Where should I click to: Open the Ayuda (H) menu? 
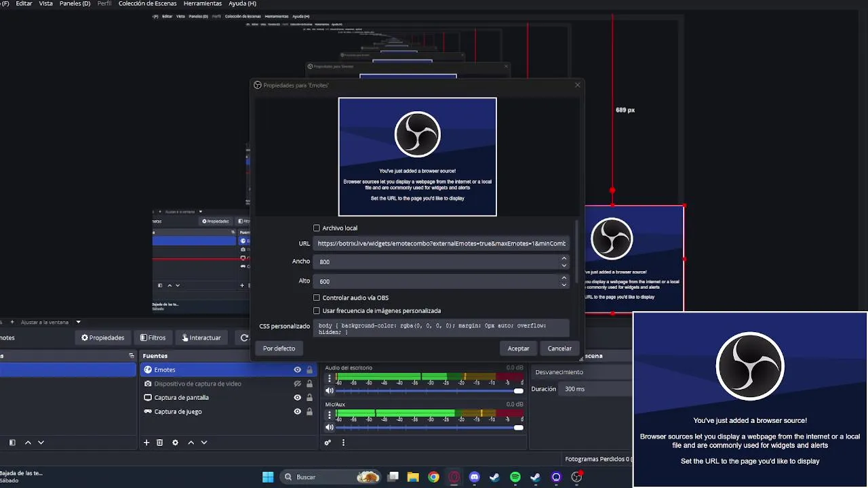[242, 3]
